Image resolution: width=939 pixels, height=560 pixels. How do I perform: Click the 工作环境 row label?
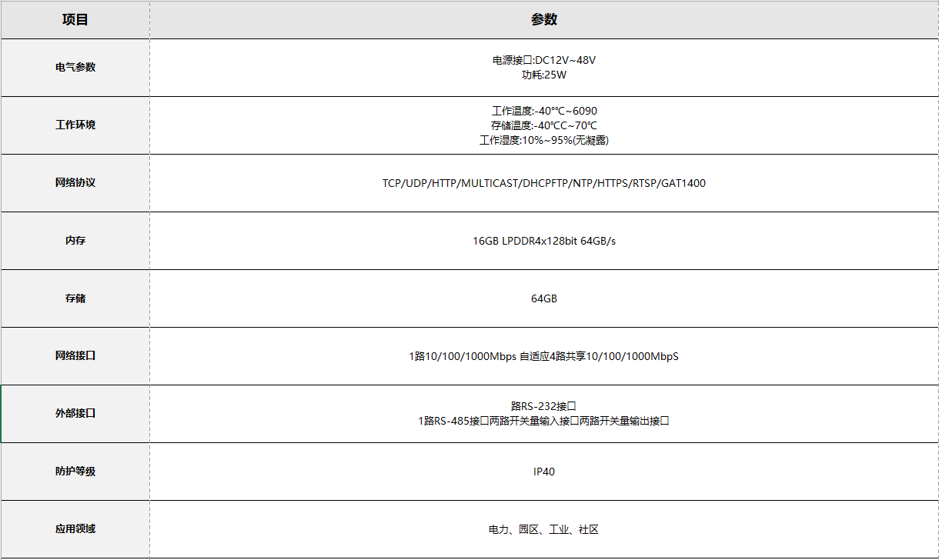tap(75, 125)
